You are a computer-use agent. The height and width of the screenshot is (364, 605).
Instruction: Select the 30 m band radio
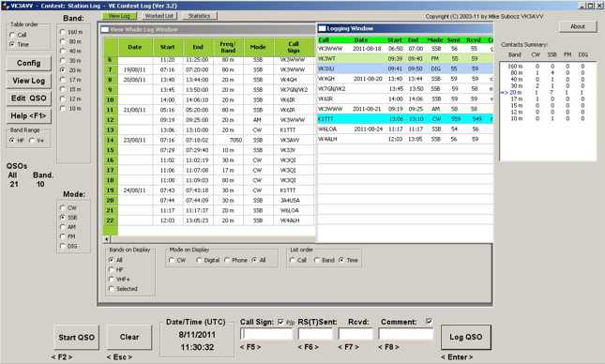click(x=63, y=61)
